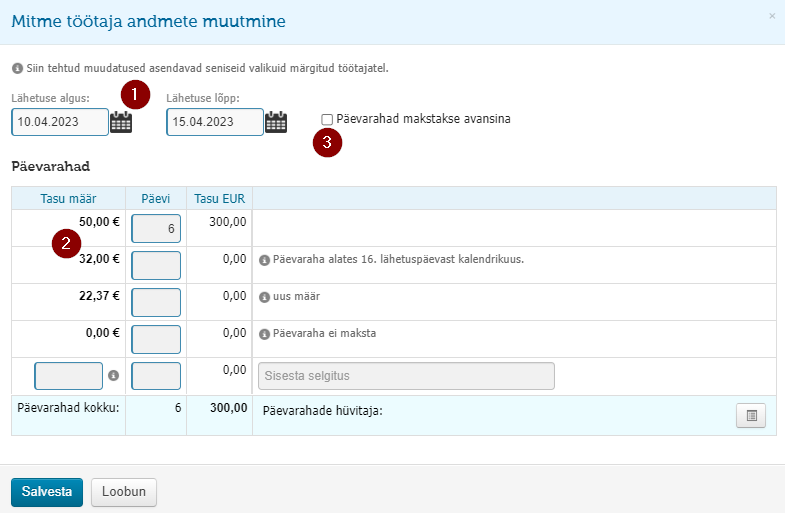Select days field for 32,00 € rate
Image resolution: width=785 pixels, height=513 pixels.
pos(156,266)
